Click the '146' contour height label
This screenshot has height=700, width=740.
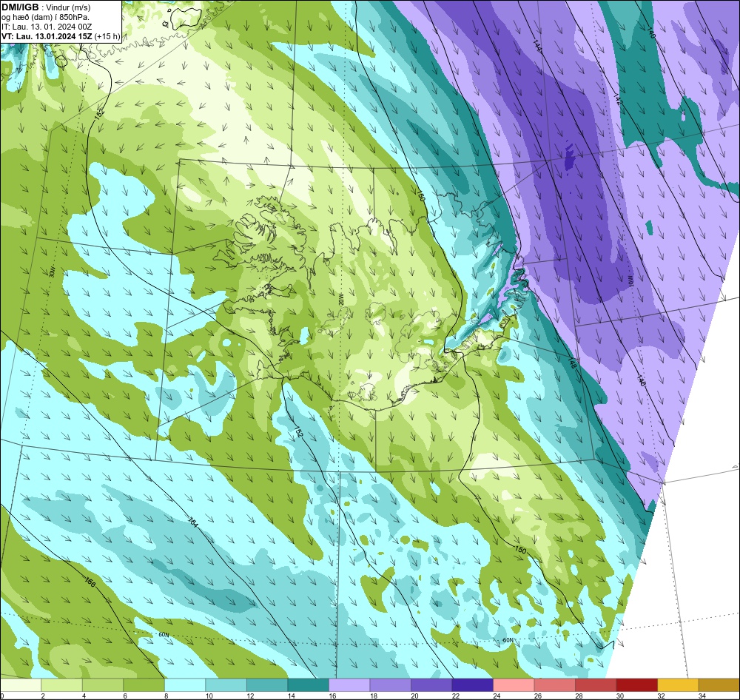640,380
